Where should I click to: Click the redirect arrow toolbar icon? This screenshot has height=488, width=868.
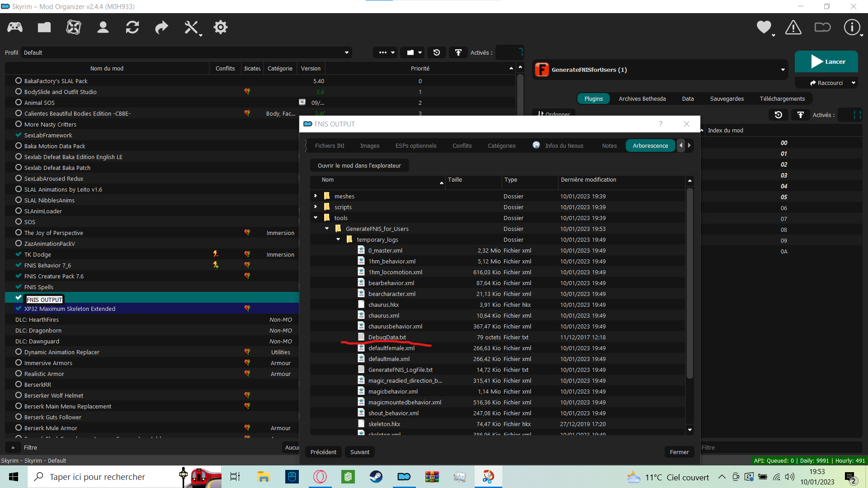pos(161,28)
